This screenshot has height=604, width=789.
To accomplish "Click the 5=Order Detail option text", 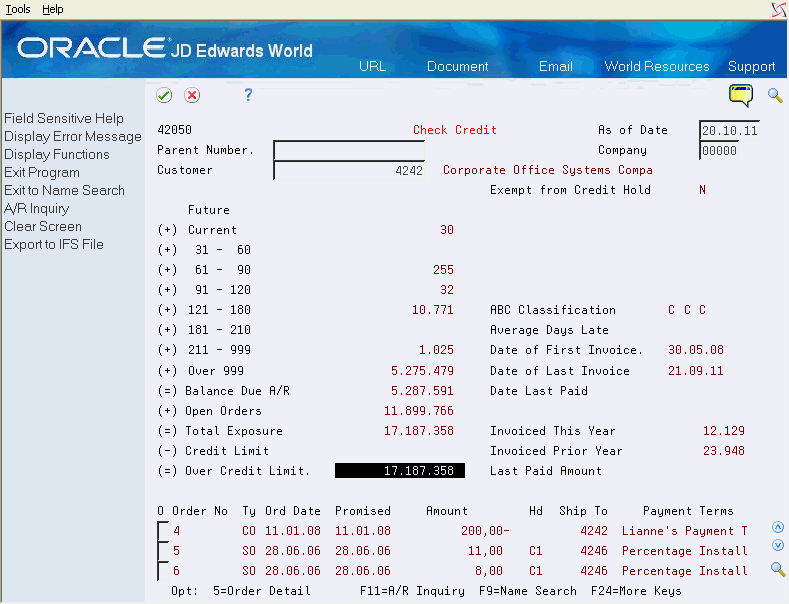I will [261, 591].
